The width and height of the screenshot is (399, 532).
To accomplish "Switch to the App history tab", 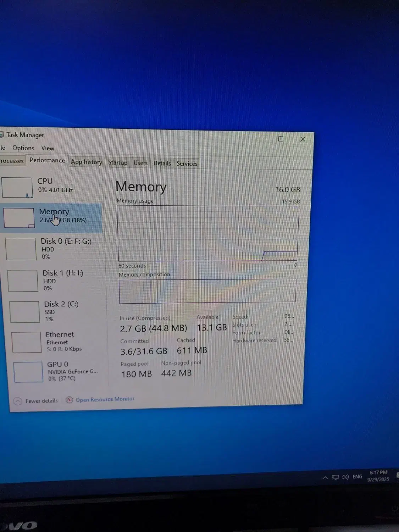I will 87,162.
